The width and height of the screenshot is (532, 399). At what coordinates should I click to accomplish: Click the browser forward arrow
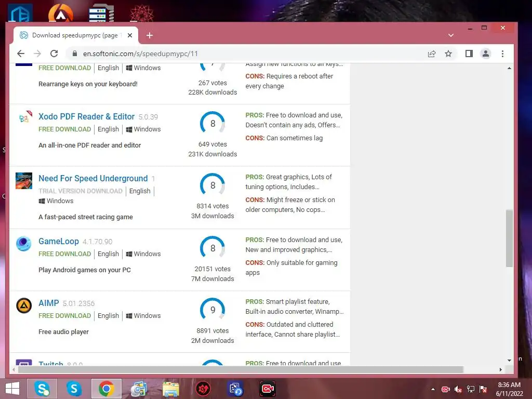coord(37,54)
